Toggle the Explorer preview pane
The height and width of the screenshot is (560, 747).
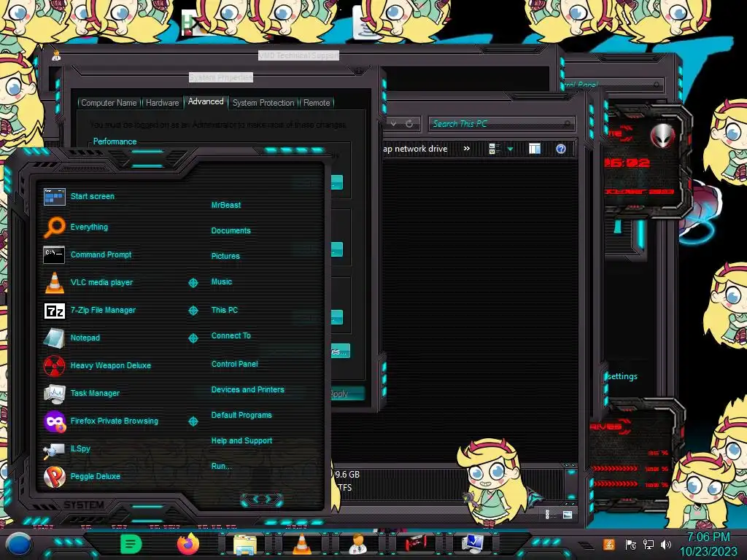(535, 149)
